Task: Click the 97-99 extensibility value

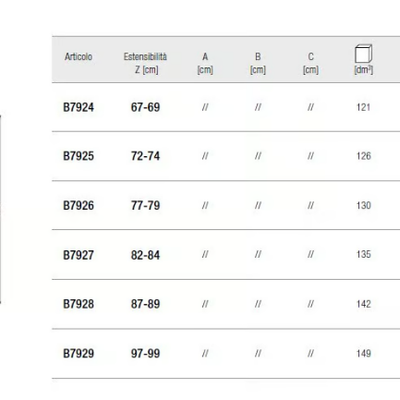Action: [145, 353]
